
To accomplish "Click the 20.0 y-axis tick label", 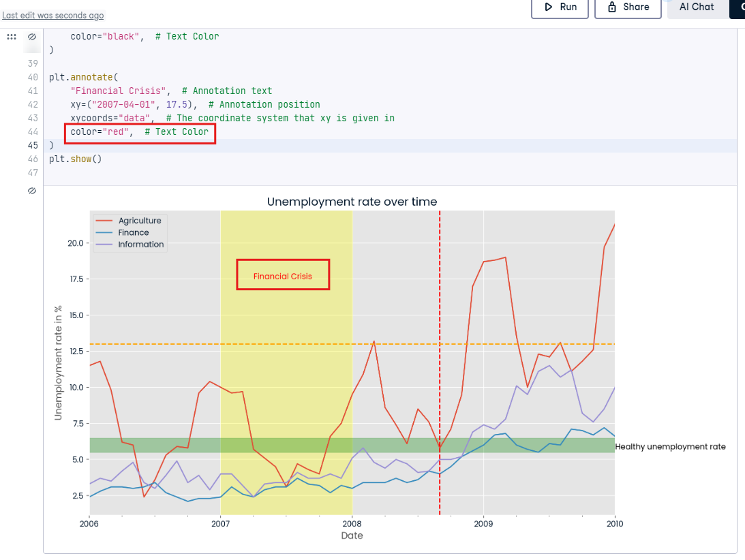I will 76,243.
